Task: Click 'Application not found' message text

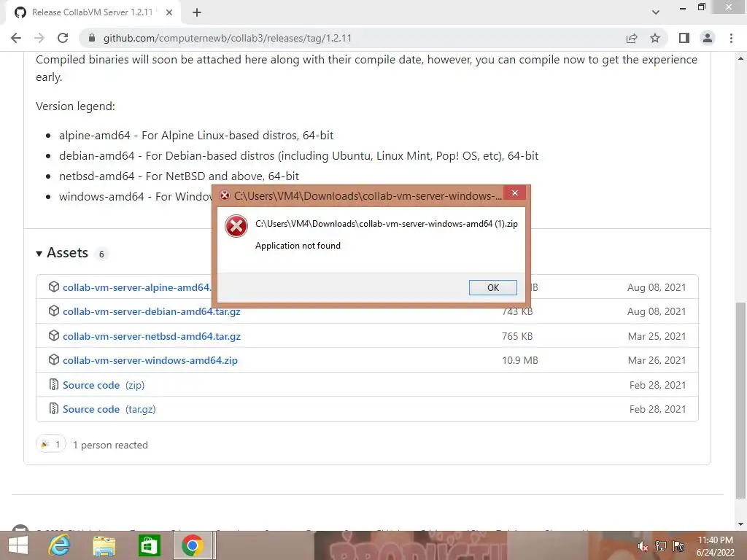Action: coord(298,246)
